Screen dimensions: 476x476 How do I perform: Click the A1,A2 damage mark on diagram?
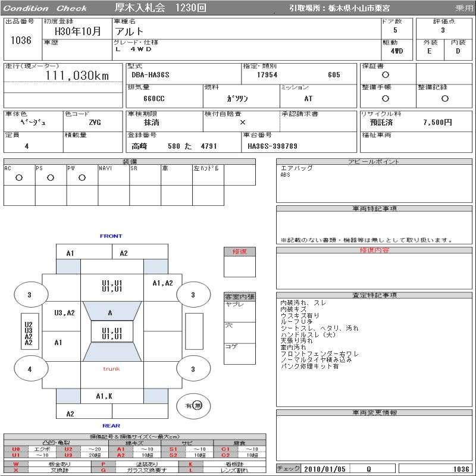[162, 283]
